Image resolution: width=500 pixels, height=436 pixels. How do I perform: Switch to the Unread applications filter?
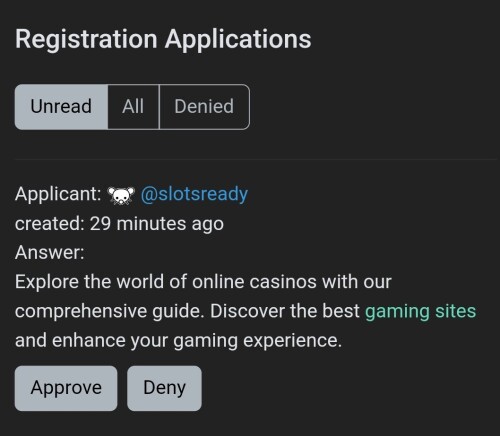pos(61,107)
